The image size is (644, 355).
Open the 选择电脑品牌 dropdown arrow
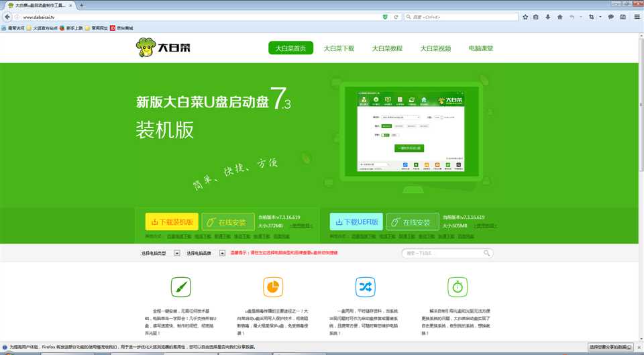pyautogui.click(x=222, y=253)
